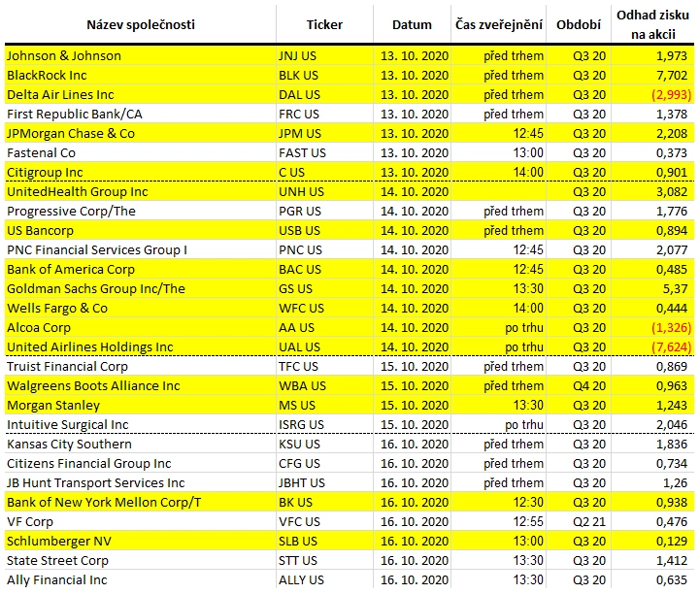Click the 'Název společnosti' column header
This screenshot has width=700, height=594.
point(141,24)
